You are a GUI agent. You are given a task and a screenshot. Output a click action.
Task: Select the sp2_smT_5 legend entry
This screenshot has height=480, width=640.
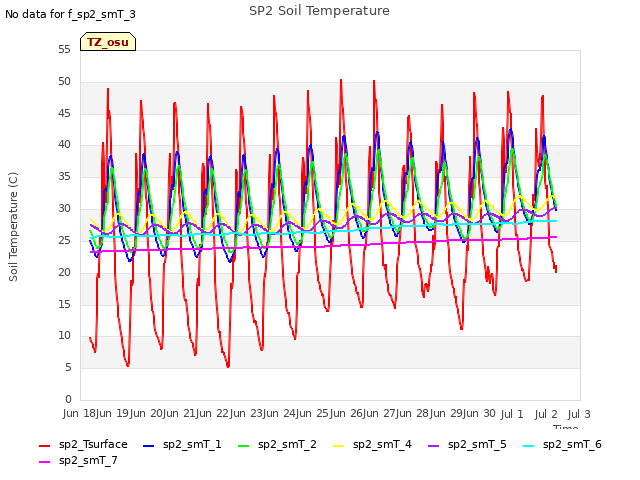[467, 444]
